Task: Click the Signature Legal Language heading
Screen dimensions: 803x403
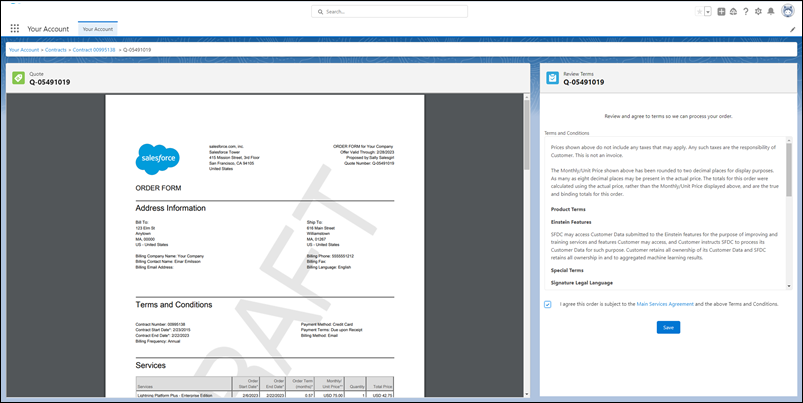Action: click(x=582, y=283)
